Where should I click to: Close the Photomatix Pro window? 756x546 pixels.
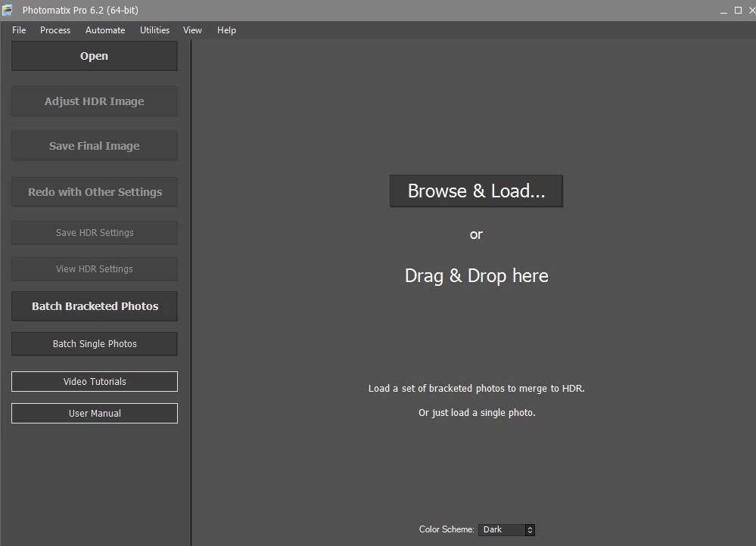(x=752, y=10)
